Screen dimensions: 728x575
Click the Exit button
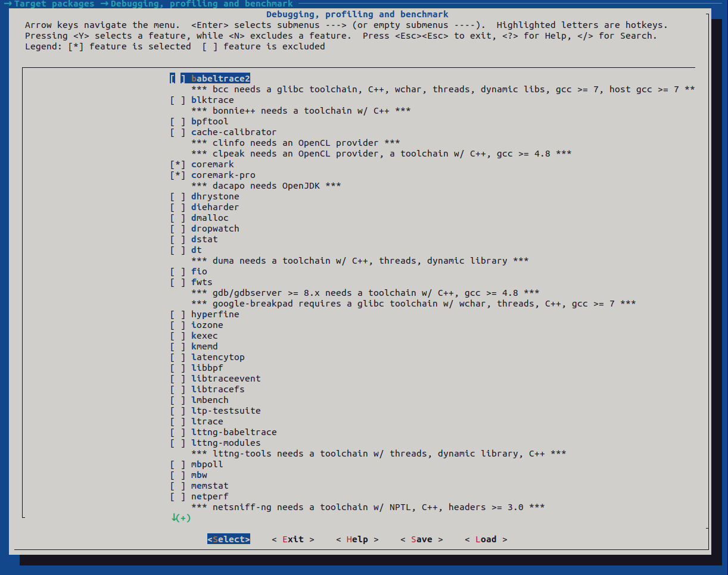[x=293, y=539]
